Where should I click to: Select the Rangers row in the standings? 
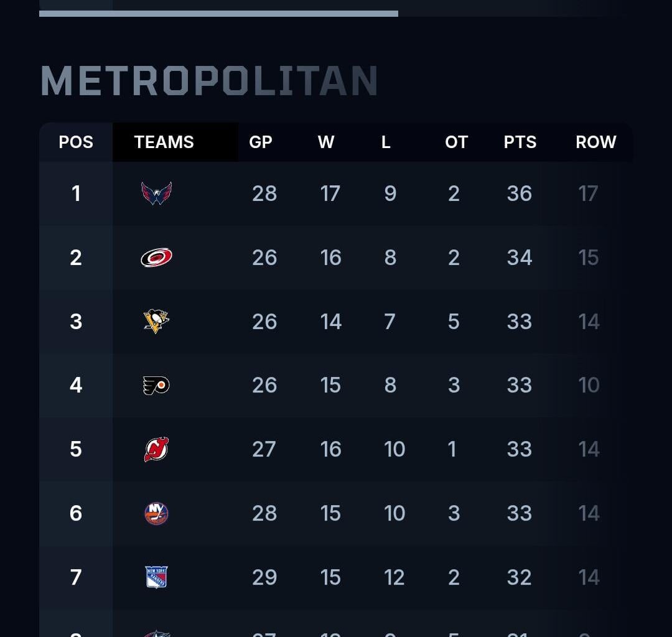coord(336,577)
